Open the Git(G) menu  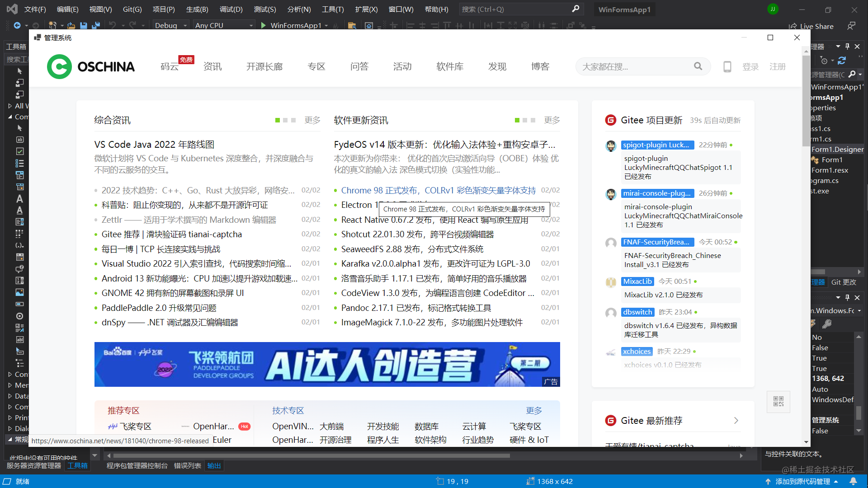132,9
